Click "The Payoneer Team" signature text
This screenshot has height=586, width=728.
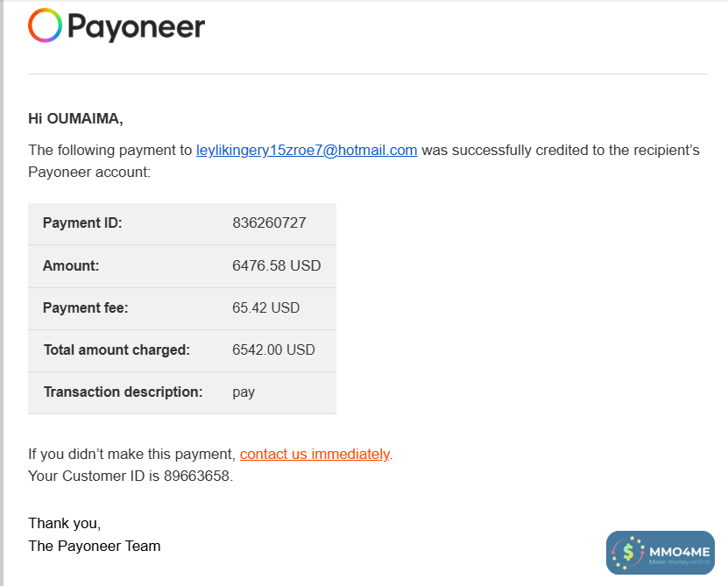coord(95,546)
